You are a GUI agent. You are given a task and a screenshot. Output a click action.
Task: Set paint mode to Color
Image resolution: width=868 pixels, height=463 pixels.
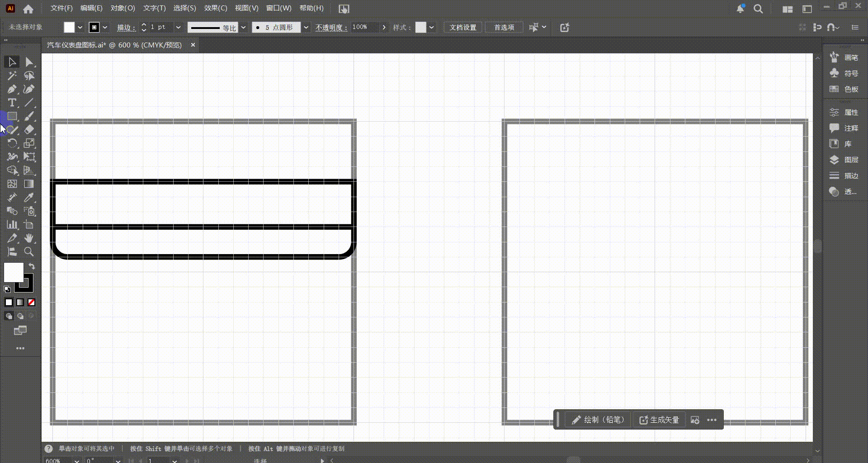pos(9,302)
